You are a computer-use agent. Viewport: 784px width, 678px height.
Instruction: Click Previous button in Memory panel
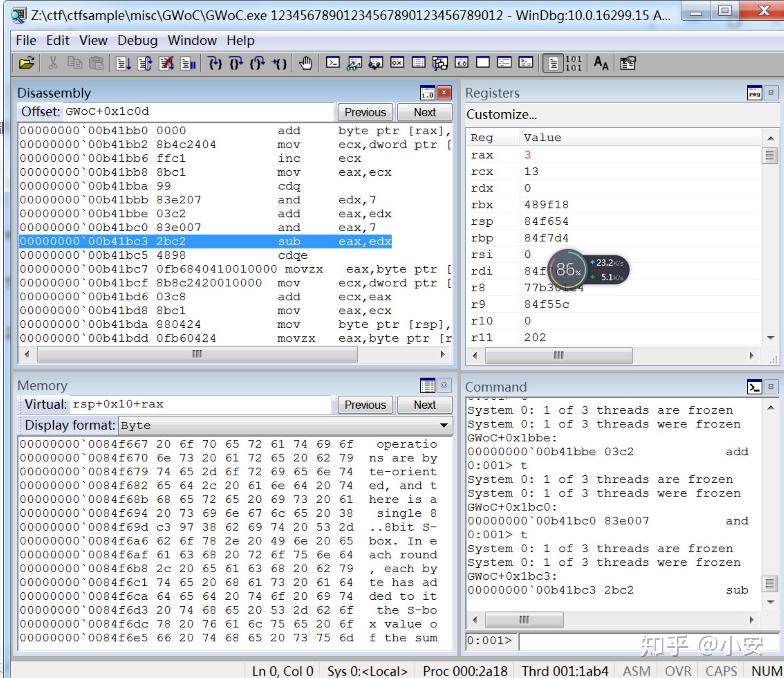[365, 405]
